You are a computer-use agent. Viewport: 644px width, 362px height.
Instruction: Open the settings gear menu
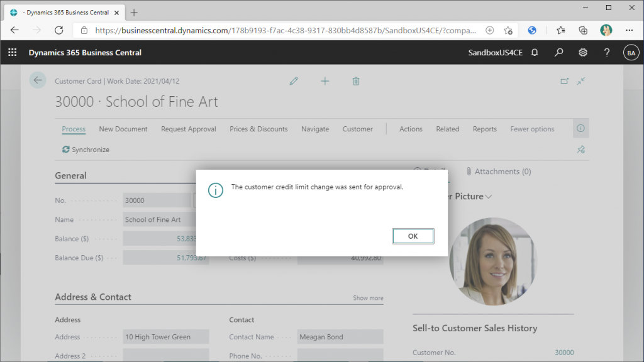pos(583,53)
